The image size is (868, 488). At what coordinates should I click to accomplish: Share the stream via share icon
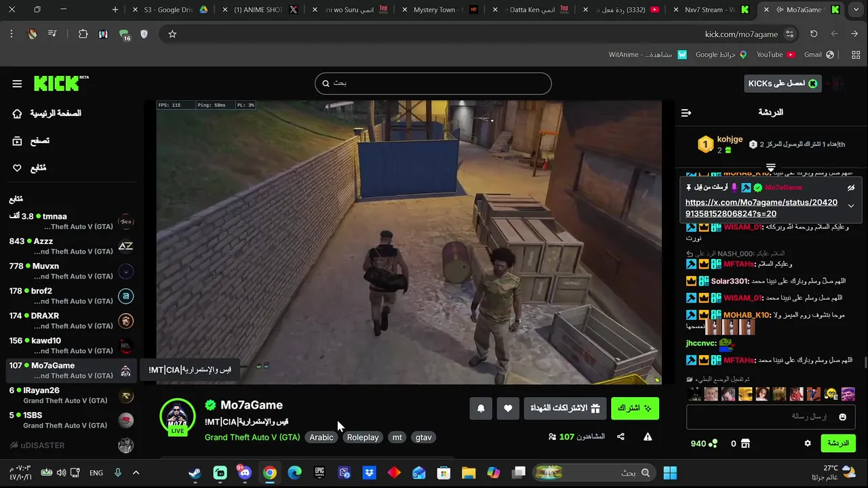[620, 436]
